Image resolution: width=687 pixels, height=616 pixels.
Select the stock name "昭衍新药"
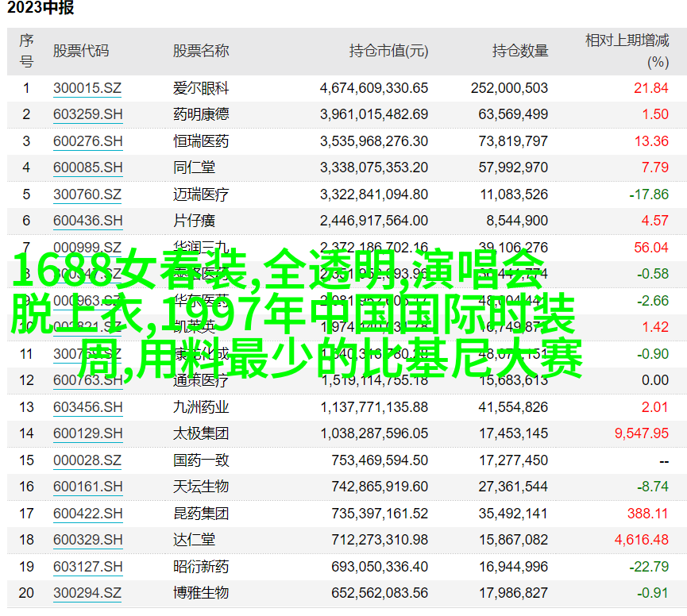click(x=201, y=567)
